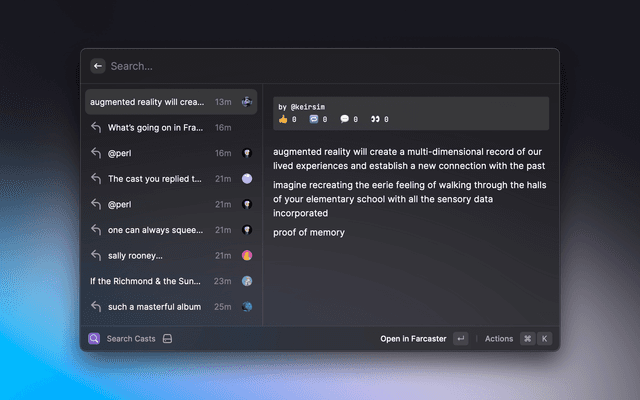Screen dimensions: 640x400
Task: Click the drive icon beside Search Casts
Action: (x=168, y=339)
